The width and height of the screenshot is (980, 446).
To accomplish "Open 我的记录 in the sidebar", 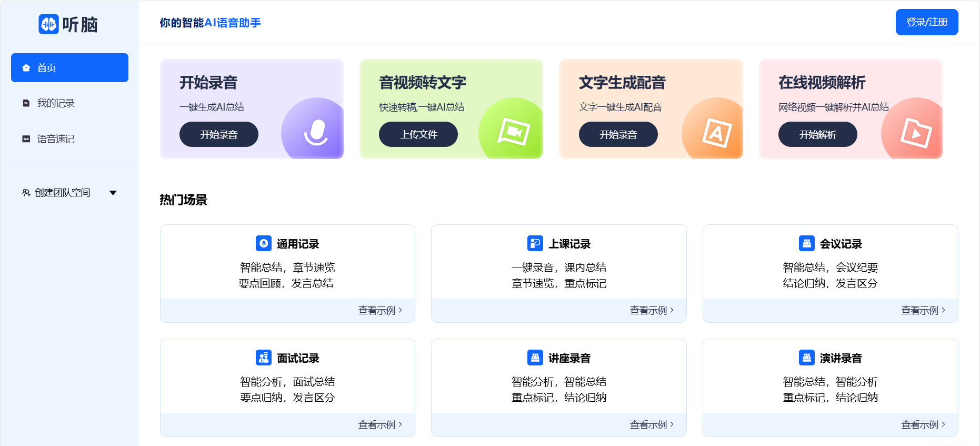I will (55, 103).
